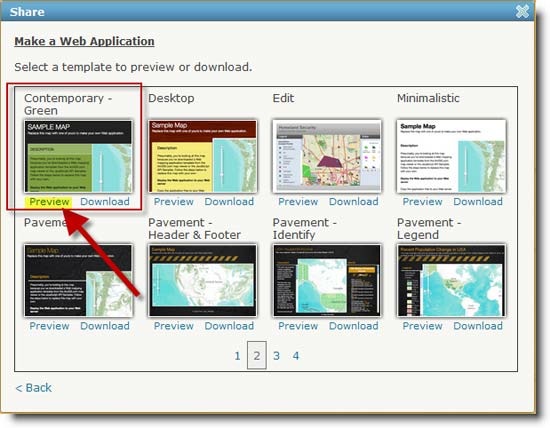Open the Edit template thumbnail
This screenshot has width=550, height=428.
click(x=327, y=156)
